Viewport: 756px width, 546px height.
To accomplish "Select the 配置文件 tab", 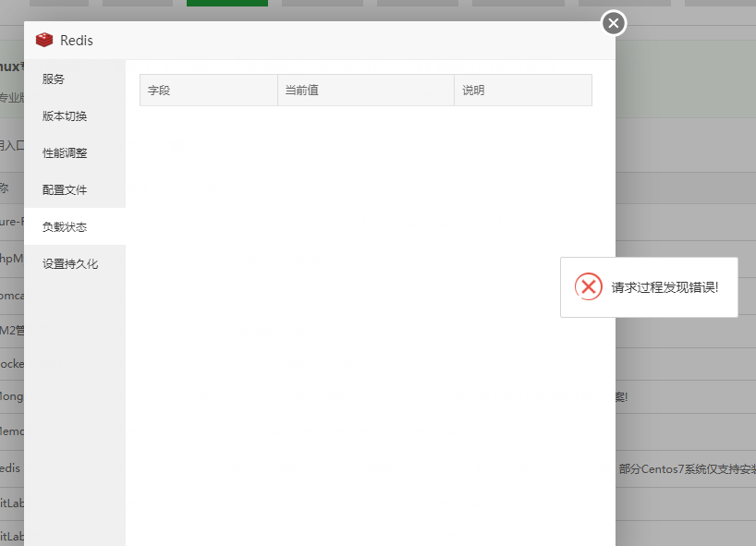I will (75, 190).
